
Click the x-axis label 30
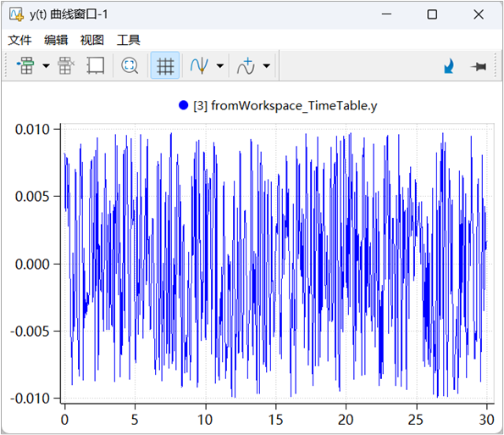[487, 420]
